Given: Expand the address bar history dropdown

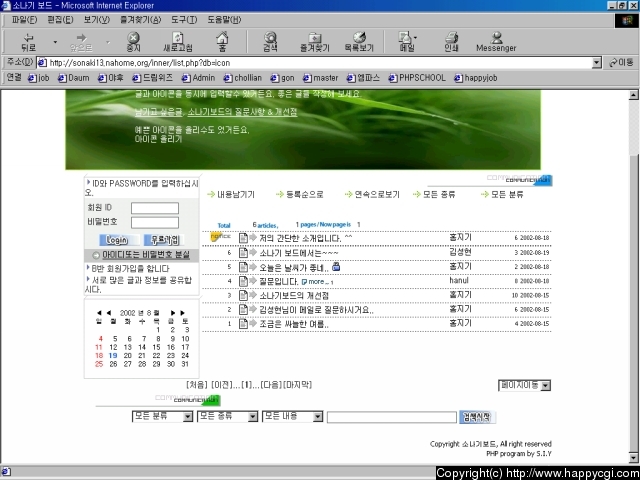Looking at the screenshot, I should point(597,63).
